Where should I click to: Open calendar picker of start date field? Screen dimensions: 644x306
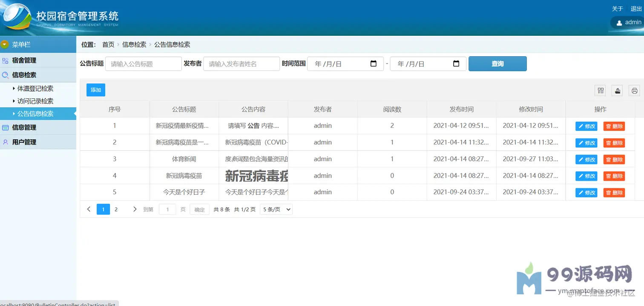[x=374, y=64]
